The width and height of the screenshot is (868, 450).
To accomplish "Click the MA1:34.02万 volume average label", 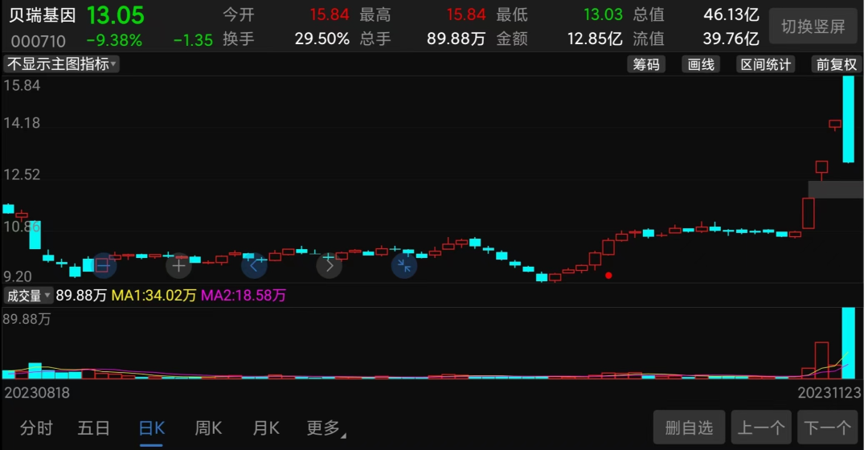I will 154,296.
